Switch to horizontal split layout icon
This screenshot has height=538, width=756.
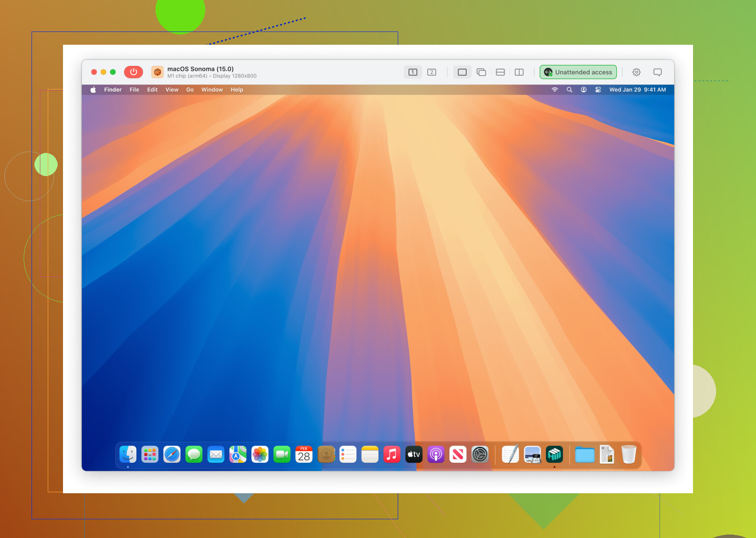coord(500,72)
